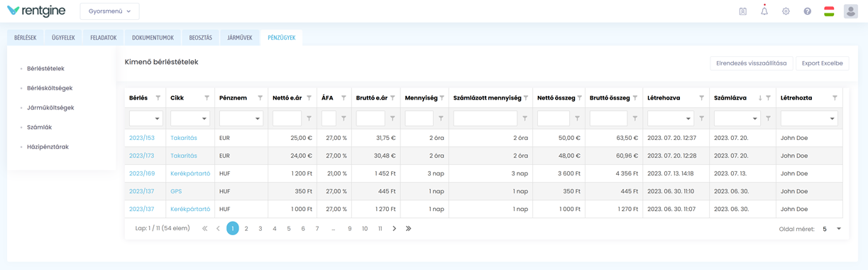Switch to the BÉRLÉSEK tab
Image resolution: width=868 pixels, height=270 pixels.
tap(26, 38)
